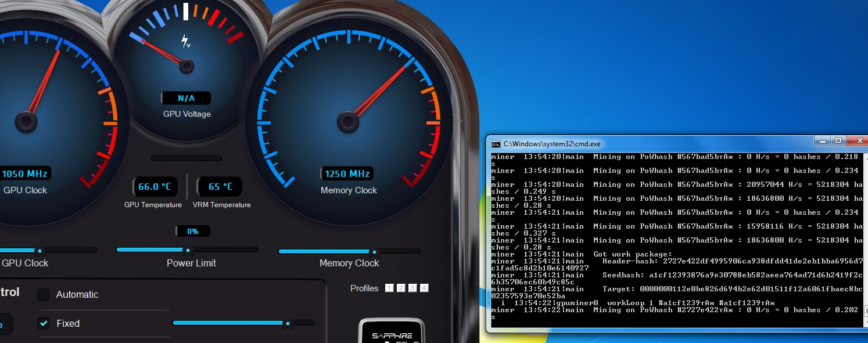Click the lightning bolt voltage icon
The width and height of the screenshot is (868, 343).
tap(185, 41)
